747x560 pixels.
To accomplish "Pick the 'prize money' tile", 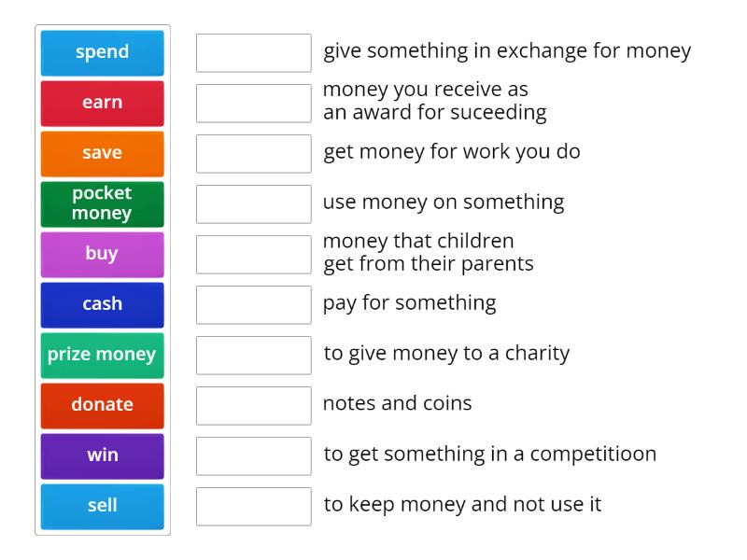I will [102, 356].
